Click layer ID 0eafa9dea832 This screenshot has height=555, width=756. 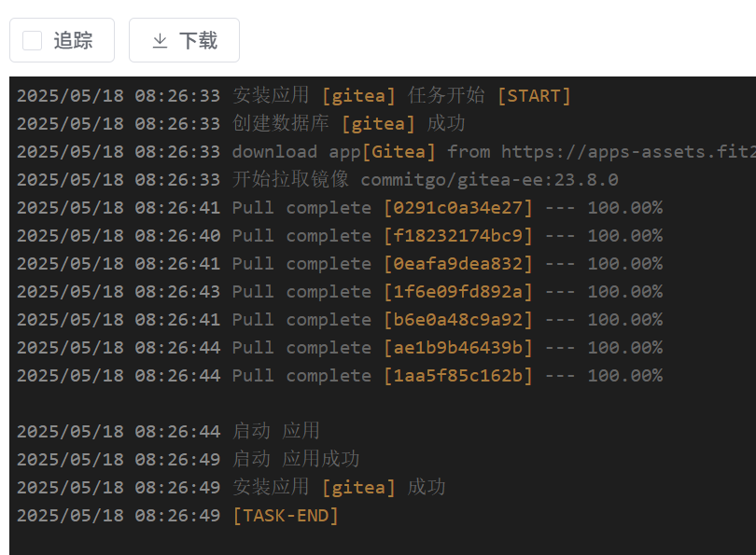[458, 264]
